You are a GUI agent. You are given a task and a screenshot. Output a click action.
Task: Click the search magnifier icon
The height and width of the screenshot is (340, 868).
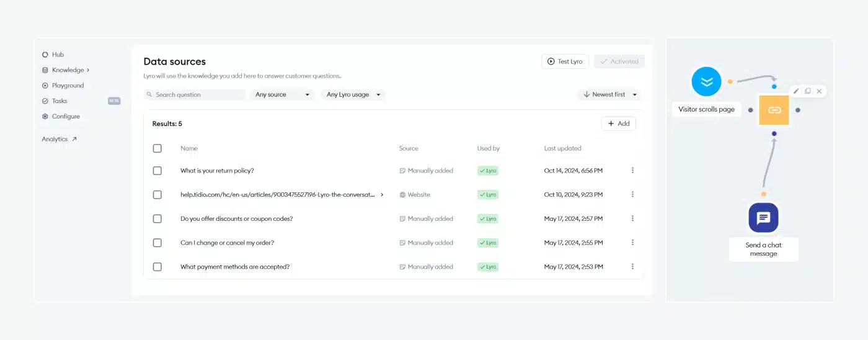[149, 95]
